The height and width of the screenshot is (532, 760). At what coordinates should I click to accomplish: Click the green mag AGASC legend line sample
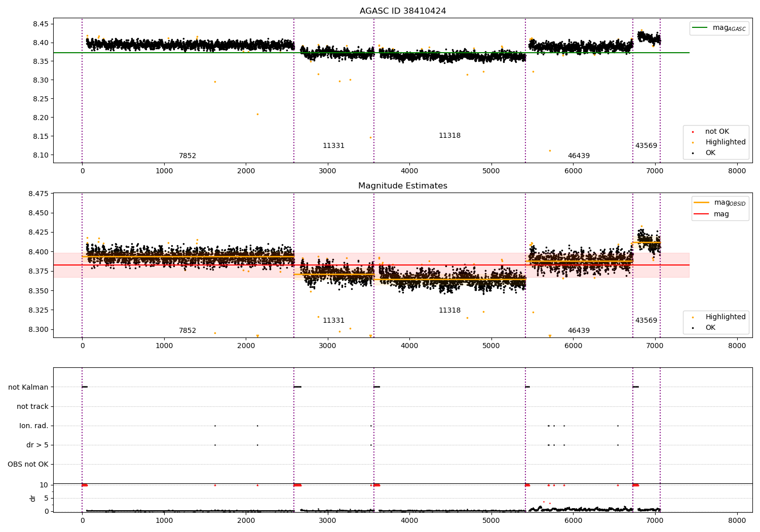coord(700,28)
